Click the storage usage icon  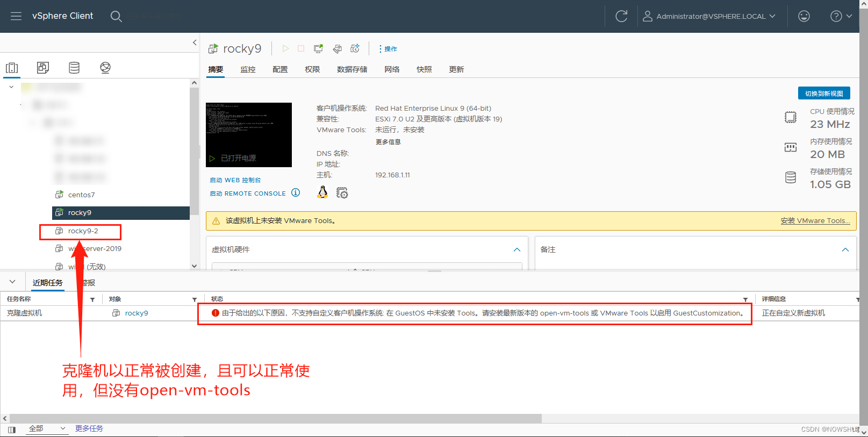pyautogui.click(x=791, y=177)
